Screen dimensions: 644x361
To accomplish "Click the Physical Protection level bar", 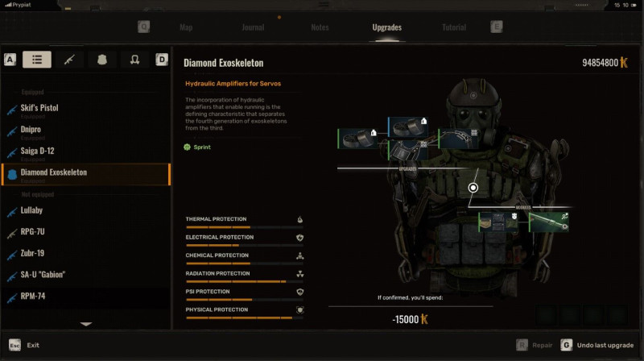I will click(x=245, y=317).
